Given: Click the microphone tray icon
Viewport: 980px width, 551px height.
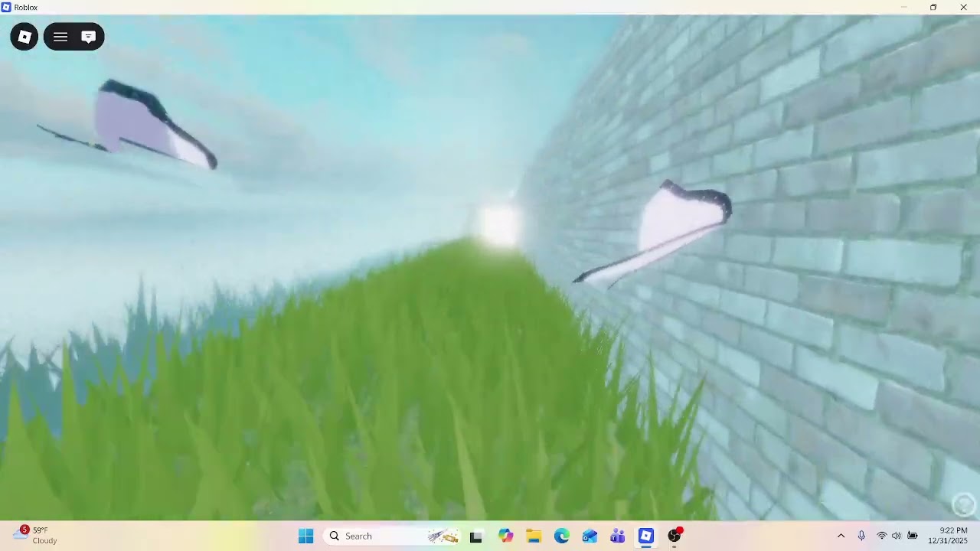Looking at the screenshot, I should tap(861, 536).
